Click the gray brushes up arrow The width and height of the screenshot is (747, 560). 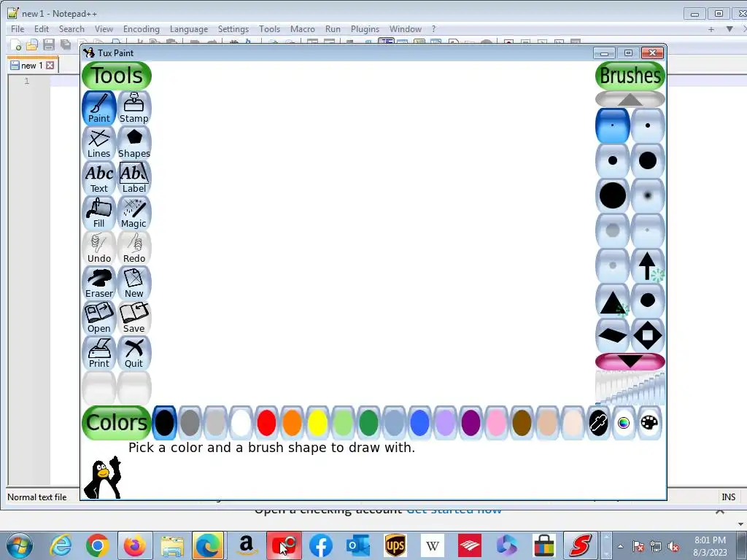pyautogui.click(x=630, y=99)
